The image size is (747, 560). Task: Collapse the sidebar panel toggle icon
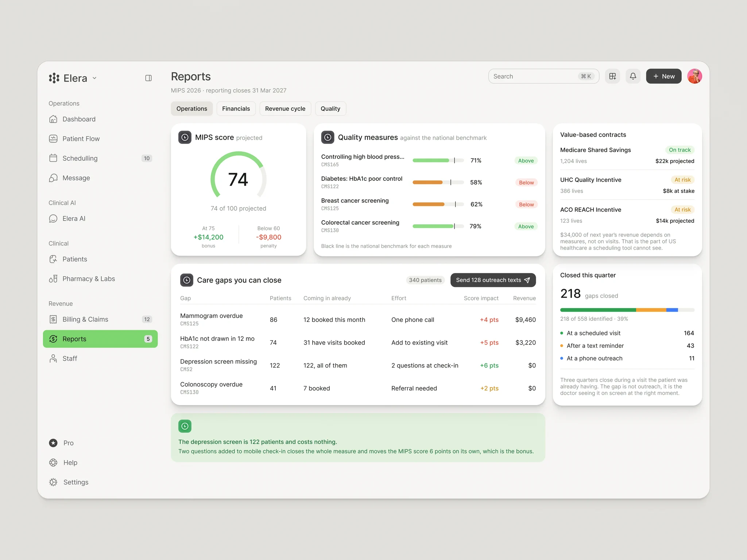(148, 78)
